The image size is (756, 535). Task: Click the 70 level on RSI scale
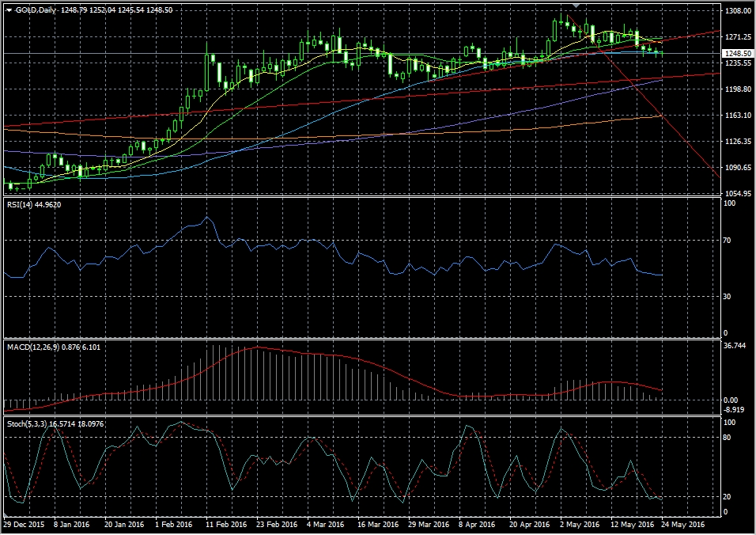tap(728, 240)
